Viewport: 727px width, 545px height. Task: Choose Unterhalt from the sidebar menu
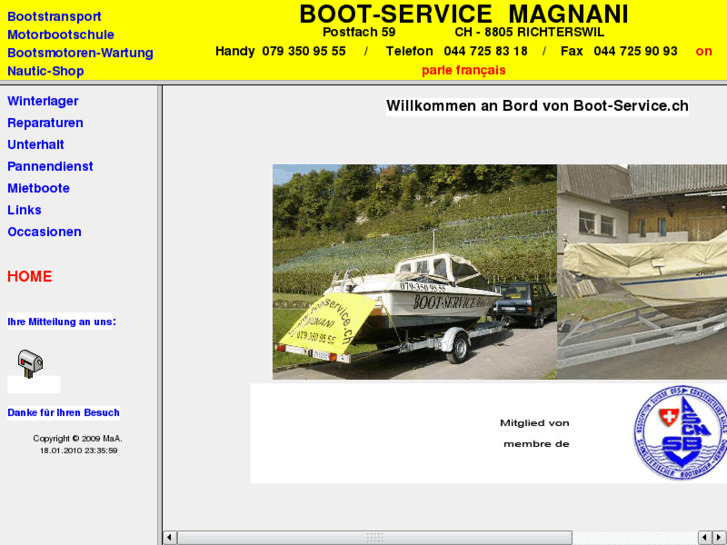click(x=36, y=145)
